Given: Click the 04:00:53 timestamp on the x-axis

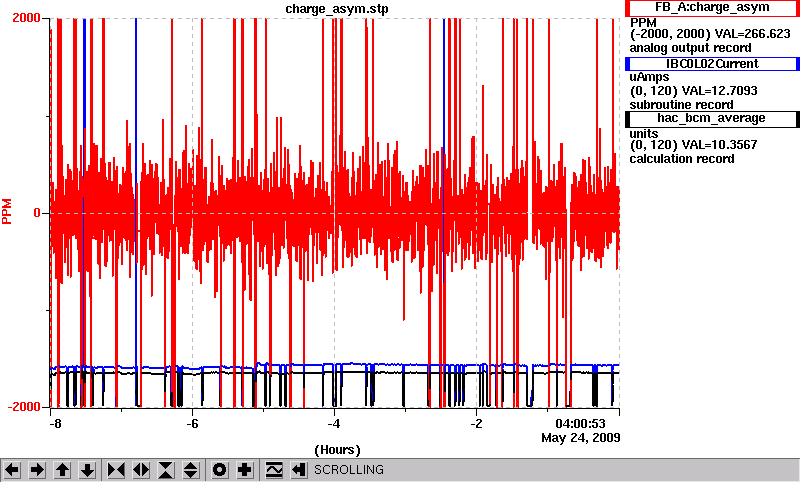Looking at the screenshot, I should (x=580, y=424).
